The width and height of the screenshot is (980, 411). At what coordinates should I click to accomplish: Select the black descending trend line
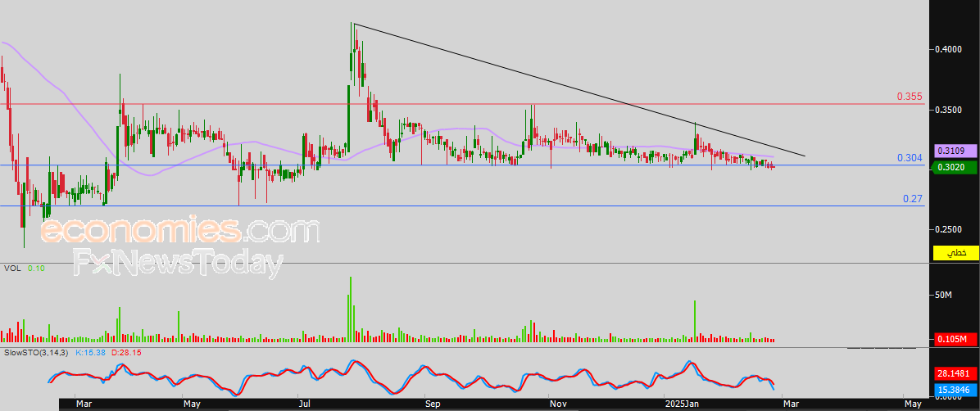(578, 89)
